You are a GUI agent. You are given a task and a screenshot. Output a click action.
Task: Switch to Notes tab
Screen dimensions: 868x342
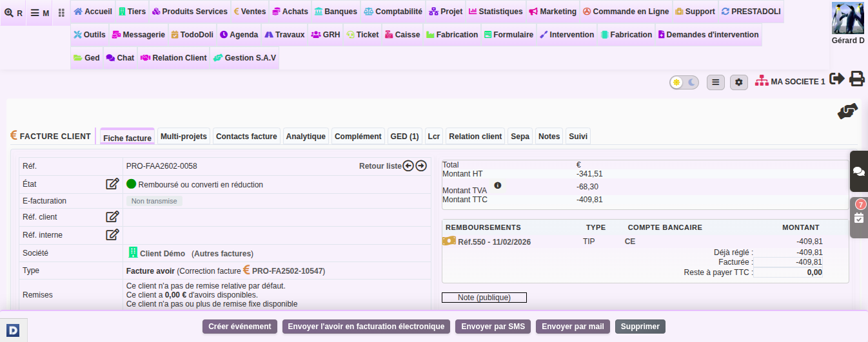(x=549, y=136)
